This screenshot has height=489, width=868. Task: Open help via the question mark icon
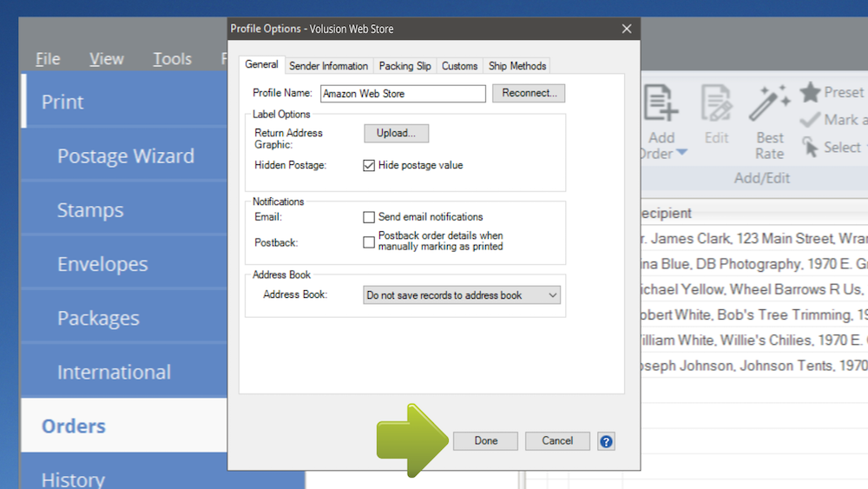[x=606, y=441]
